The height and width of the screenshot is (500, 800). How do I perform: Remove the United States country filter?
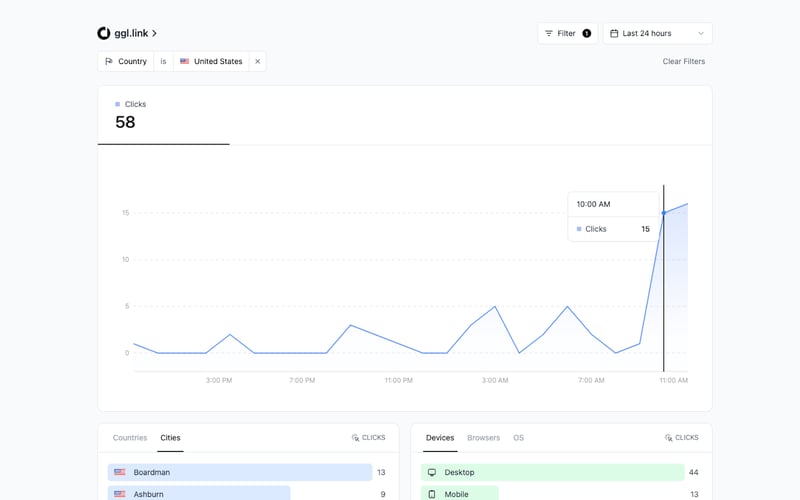[257, 61]
